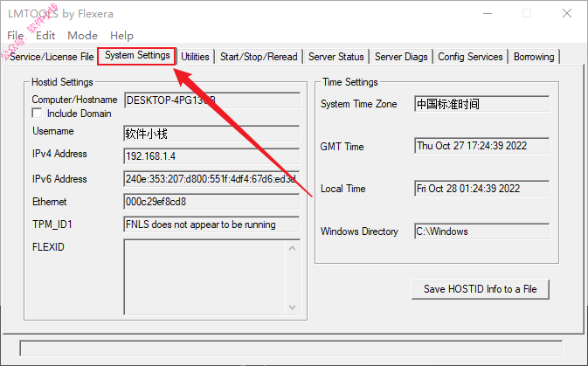Click the Windows Directory field C:\Windows
This screenshot has height=366, width=588.
pyautogui.click(x=482, y=231)
